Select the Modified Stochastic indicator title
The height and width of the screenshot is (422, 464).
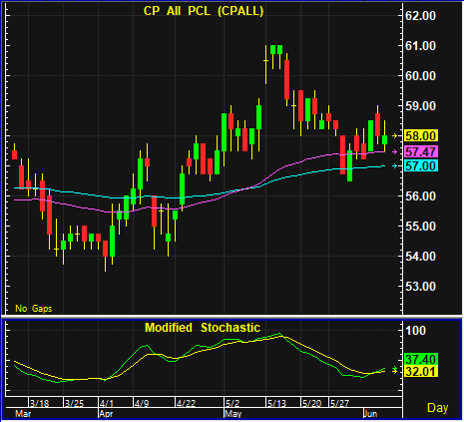click(202, 328)
